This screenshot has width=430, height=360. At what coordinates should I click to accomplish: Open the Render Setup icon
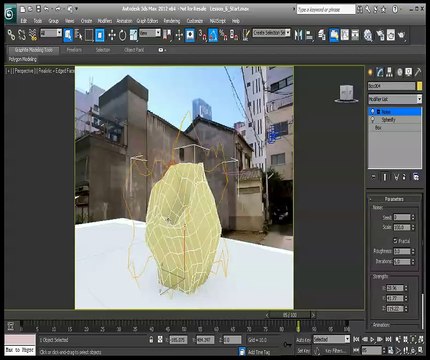click(380, 35)
